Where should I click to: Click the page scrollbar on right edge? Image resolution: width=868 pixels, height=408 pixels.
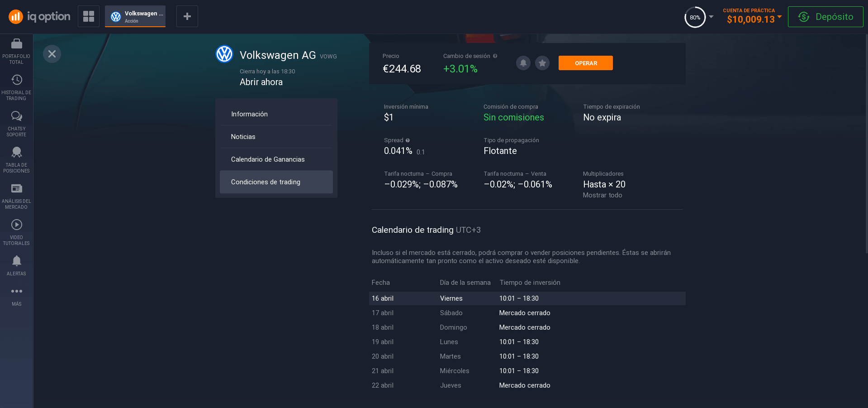pyautogui.click(x=866, y=144)
